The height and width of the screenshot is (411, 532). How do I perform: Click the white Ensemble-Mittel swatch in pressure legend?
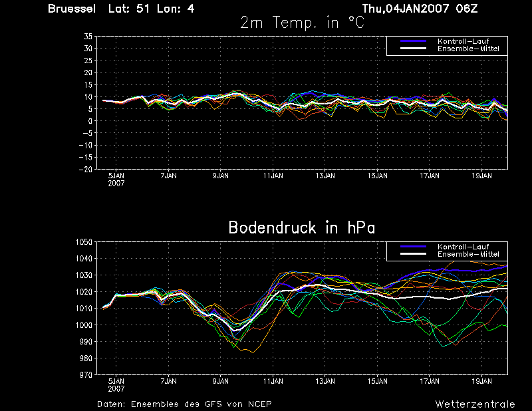(x=413, y=254)
